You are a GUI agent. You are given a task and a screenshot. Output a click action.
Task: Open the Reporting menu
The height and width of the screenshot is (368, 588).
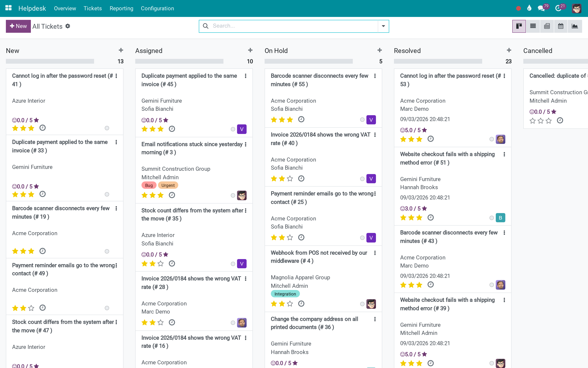pyautogui.click(x=121, y=8)
